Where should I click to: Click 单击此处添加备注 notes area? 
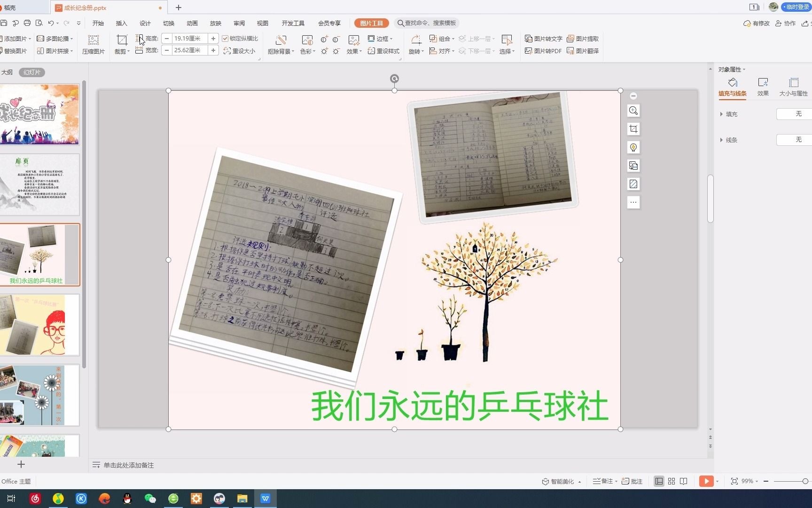128,465
